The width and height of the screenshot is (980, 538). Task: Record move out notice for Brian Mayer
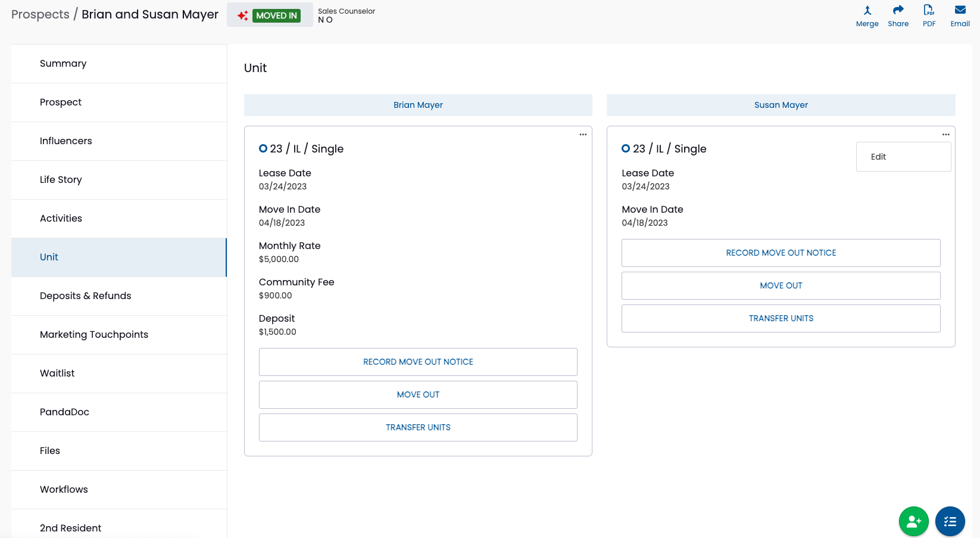click(418, 362)
